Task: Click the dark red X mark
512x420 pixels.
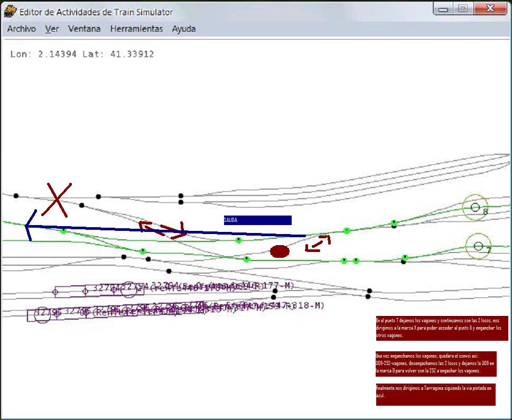Action: (57, 200)
